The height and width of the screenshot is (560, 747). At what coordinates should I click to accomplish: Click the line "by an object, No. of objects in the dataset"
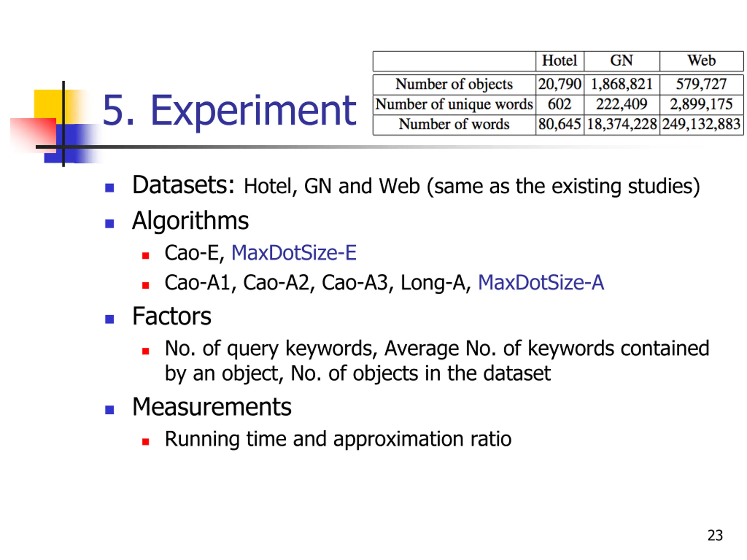point(358,374)
